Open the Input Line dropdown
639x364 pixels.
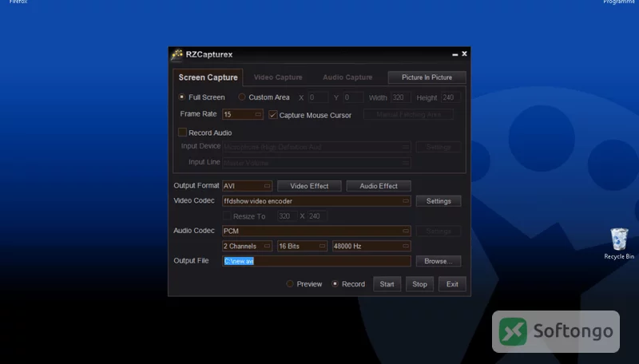pyautogui.click(x=316, y=163)
